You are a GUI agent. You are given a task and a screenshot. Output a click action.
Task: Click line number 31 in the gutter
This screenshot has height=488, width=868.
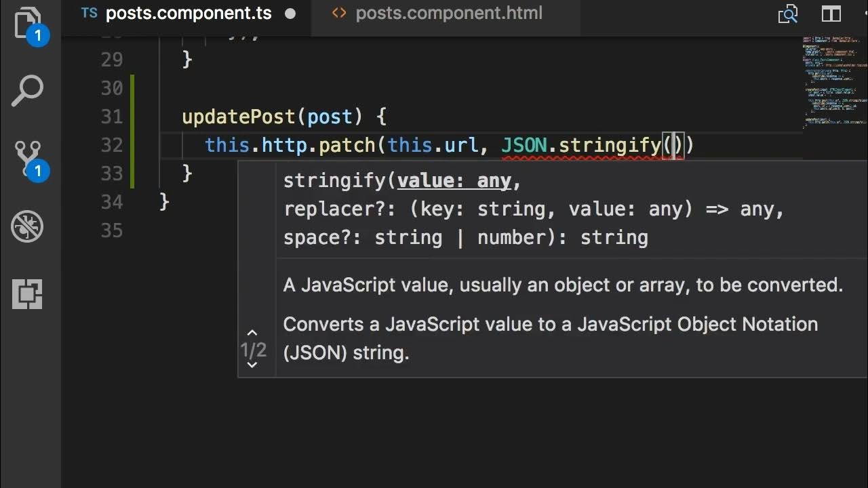(x=111, y=117)
